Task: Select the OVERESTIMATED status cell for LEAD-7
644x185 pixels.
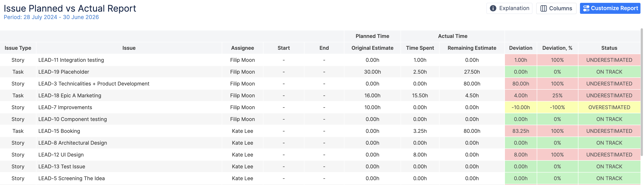Action: (609, 107)
